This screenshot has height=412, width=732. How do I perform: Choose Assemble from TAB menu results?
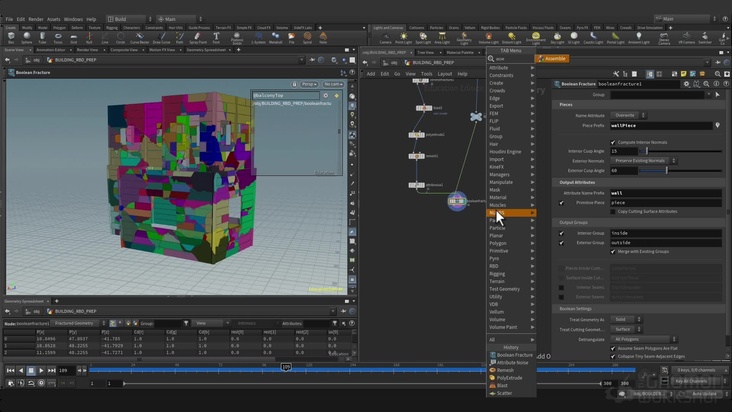[x=552, y=59]
